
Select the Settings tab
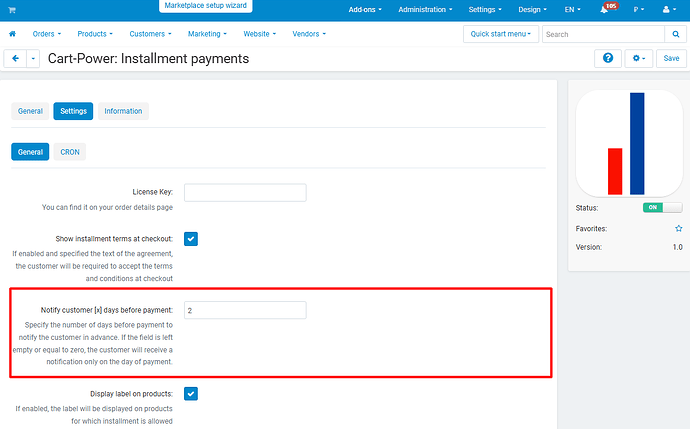tap(73, 111)
